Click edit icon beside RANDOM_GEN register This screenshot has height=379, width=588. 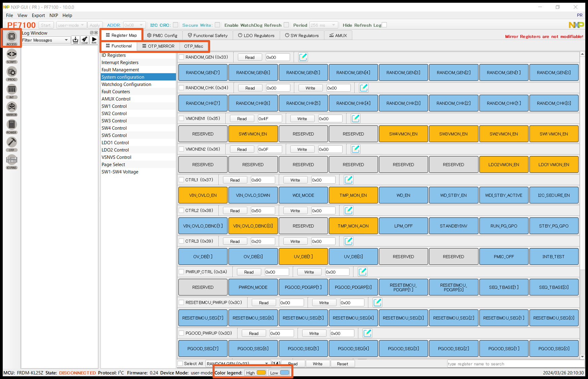pyautogui.click(x=303, y=57)
